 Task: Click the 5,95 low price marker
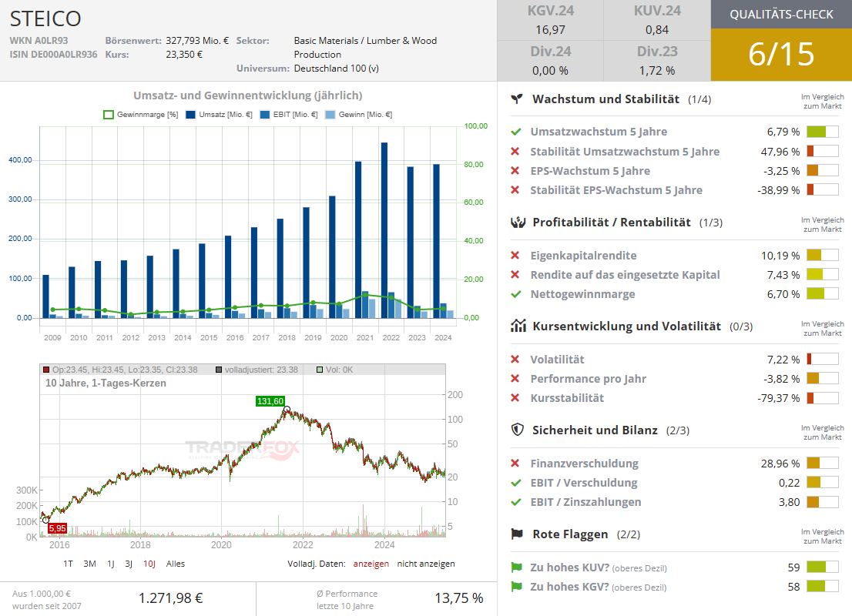[57, 528]
